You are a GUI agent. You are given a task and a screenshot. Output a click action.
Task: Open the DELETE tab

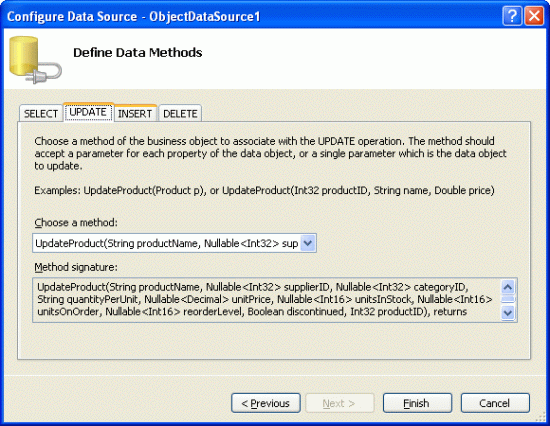coord(180,114)
